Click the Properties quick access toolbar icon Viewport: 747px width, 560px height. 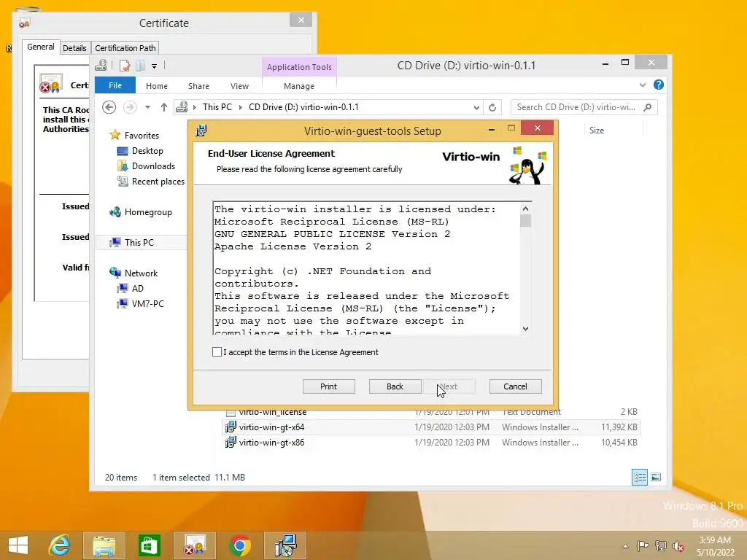click(125, 65)
